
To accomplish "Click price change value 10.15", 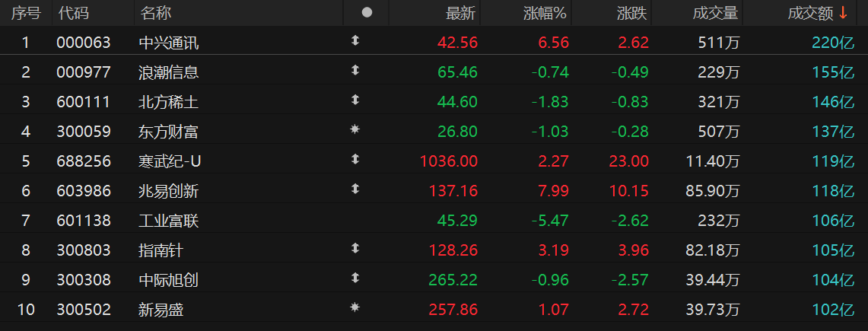I will click(629, 192).
